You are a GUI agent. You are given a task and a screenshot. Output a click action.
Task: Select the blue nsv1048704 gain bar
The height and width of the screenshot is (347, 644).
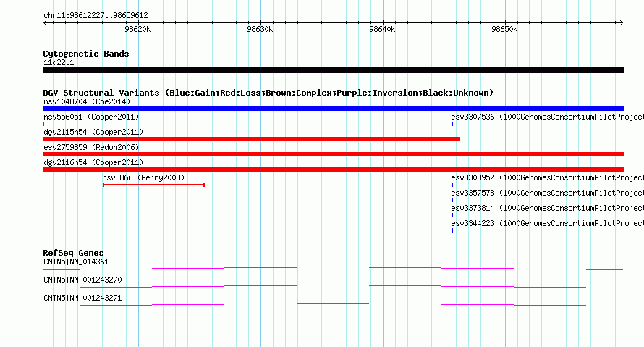(x=333, y=109)
